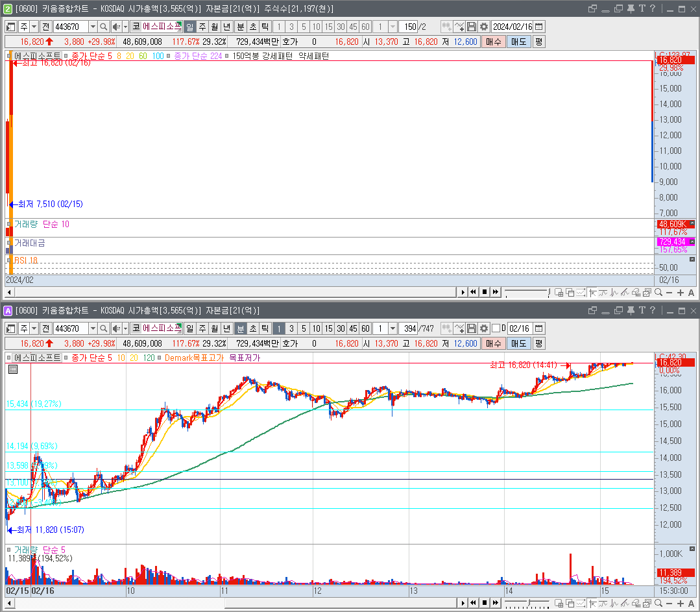Open the interval '1' dropdown in bottom toolbar
This screenshot has width=700, height=612.
tap(393, 329)
